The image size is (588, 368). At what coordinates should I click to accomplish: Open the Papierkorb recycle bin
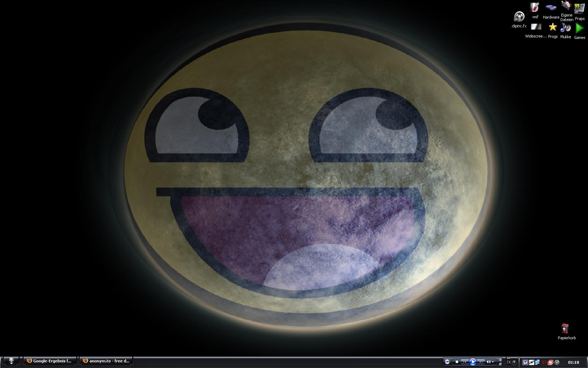click(565, 329)
